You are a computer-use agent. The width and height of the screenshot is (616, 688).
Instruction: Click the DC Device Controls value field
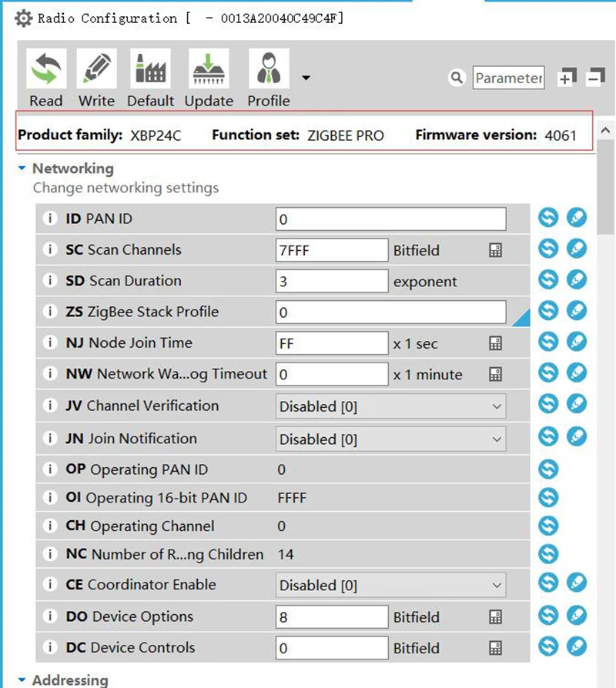(x=332, y=648)
